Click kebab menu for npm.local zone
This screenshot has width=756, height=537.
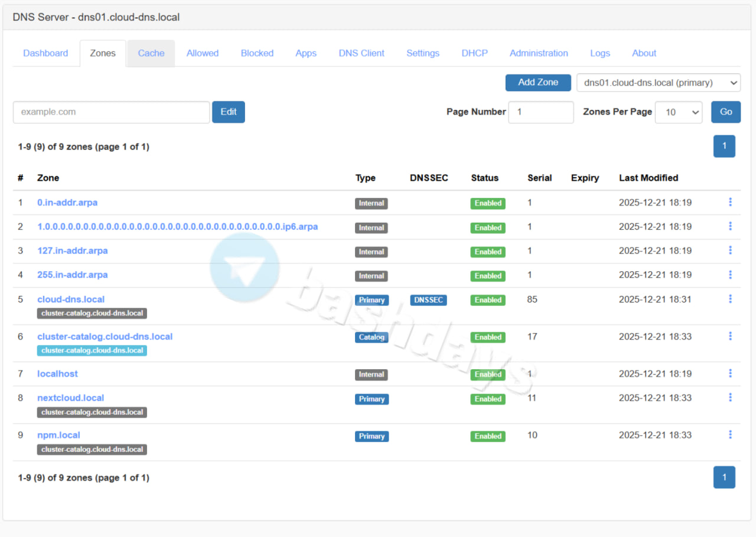[730, 435]
